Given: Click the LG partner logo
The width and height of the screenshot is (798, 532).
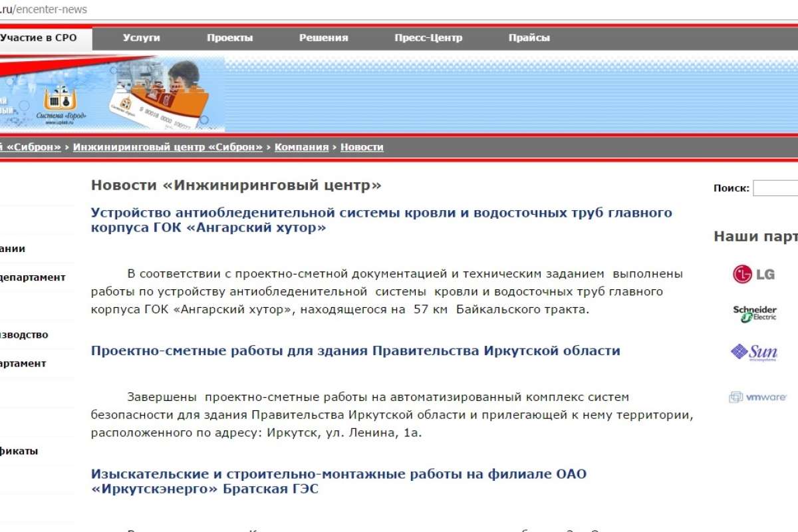Looking at the screenshot, I should 753,274.
